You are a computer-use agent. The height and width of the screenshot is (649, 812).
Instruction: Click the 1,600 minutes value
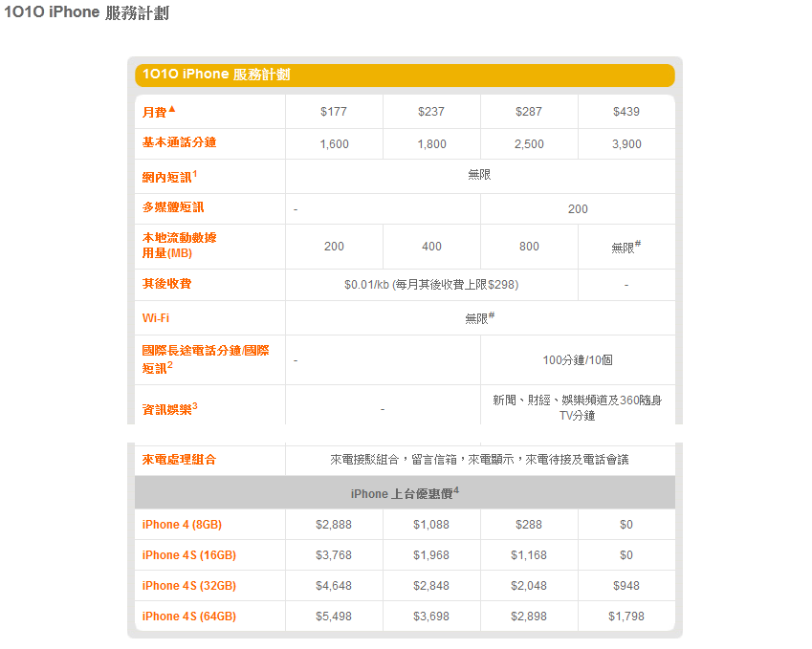coord(334,144)
